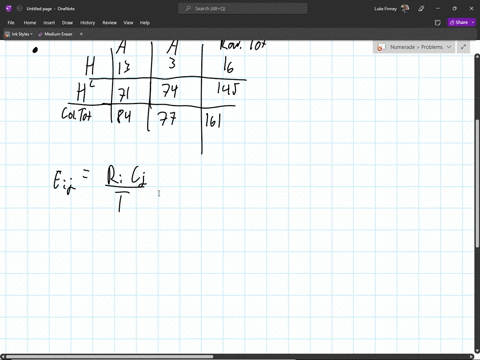Switch to the View tab
The height and width of the screenshot is (360, 480).
point(128,23)
